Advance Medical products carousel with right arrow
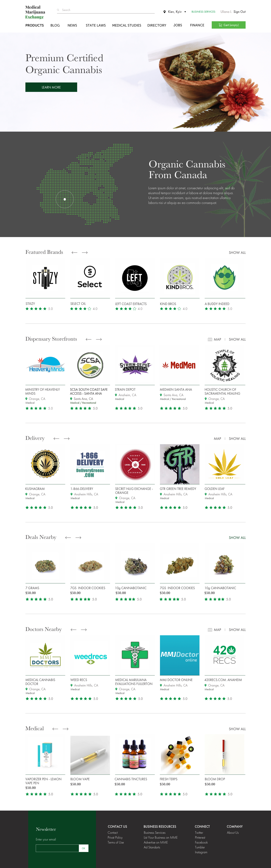 [66, 728]
